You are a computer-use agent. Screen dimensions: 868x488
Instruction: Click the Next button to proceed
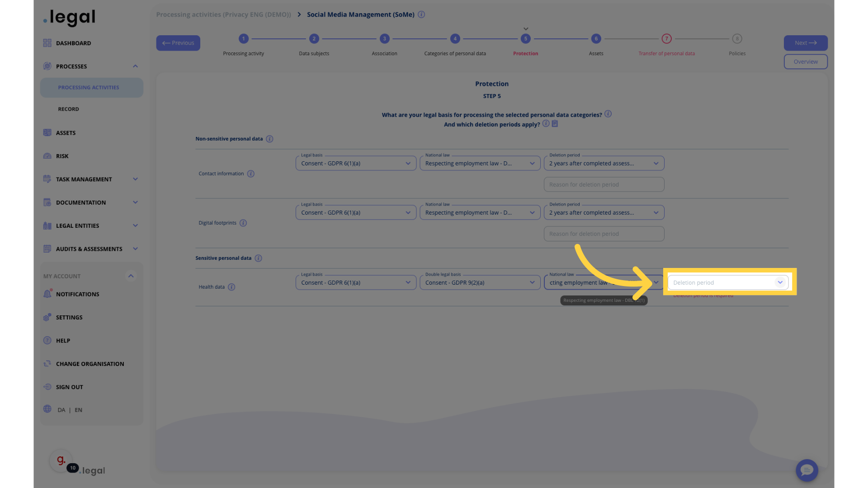[806, 42]
